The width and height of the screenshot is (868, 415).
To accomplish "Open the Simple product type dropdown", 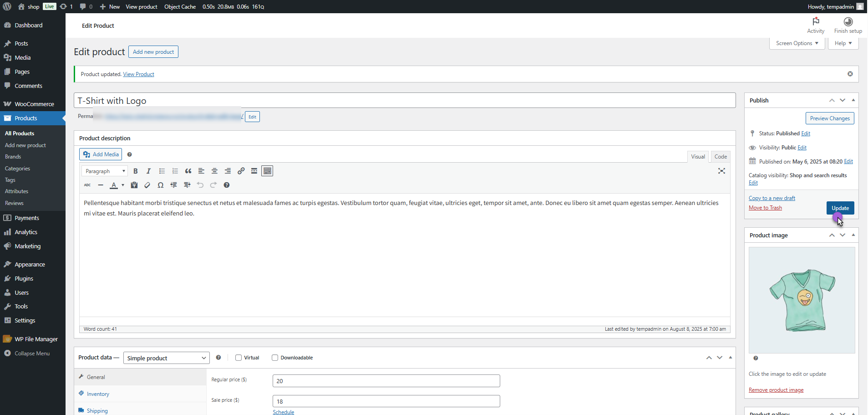I will click(x=166, y=359).
